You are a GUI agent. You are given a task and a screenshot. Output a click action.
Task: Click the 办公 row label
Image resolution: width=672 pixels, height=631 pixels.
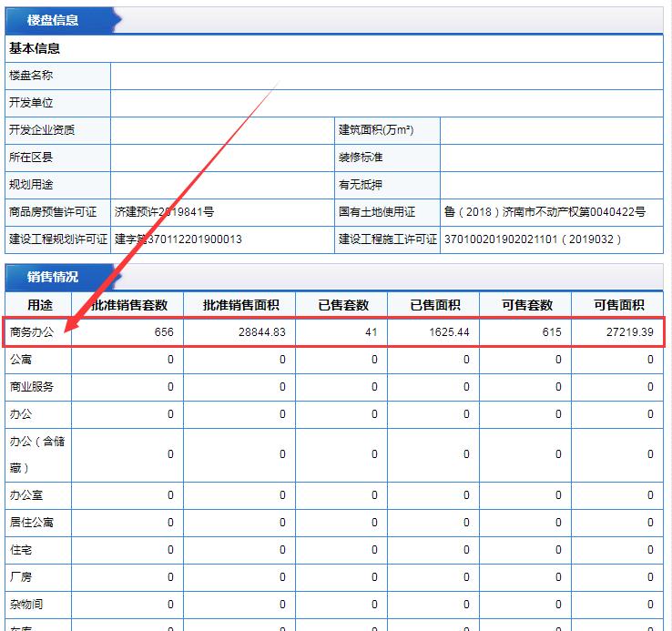pyautogui.click(x=21, y=414)
